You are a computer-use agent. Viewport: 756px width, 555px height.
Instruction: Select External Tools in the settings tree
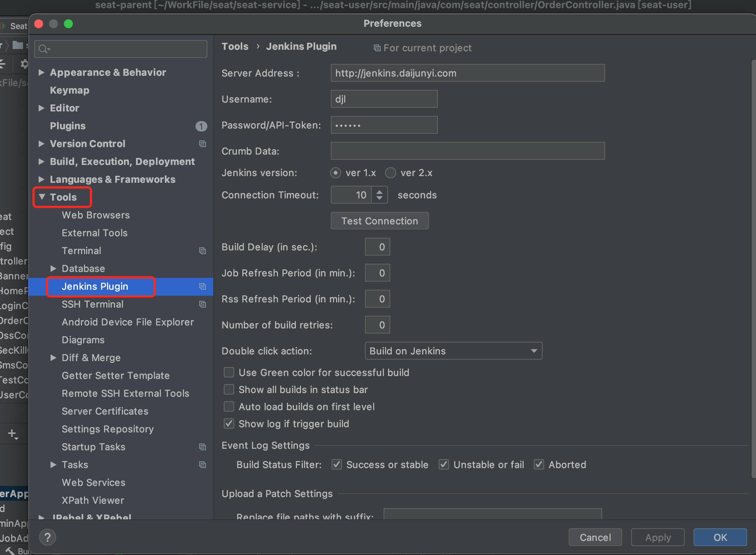[x=94, y=233]
